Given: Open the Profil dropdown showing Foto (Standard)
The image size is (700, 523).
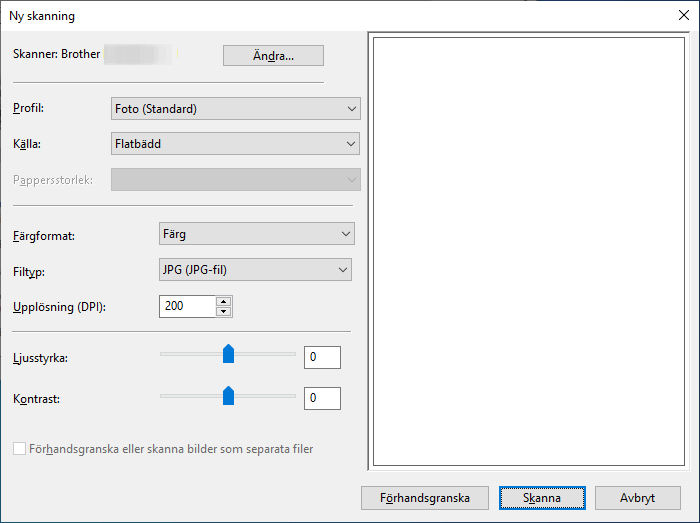Looking at the screenshot, I should (x=235, y=108).
